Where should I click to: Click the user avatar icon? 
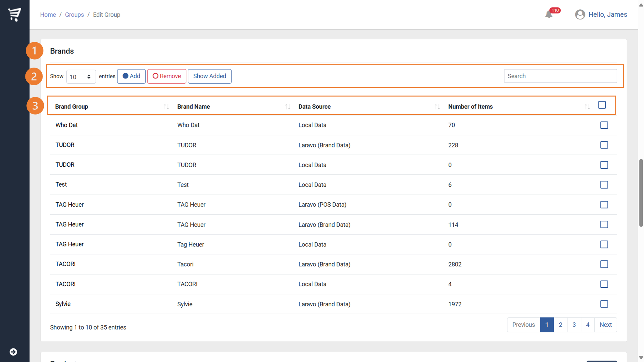580,14
